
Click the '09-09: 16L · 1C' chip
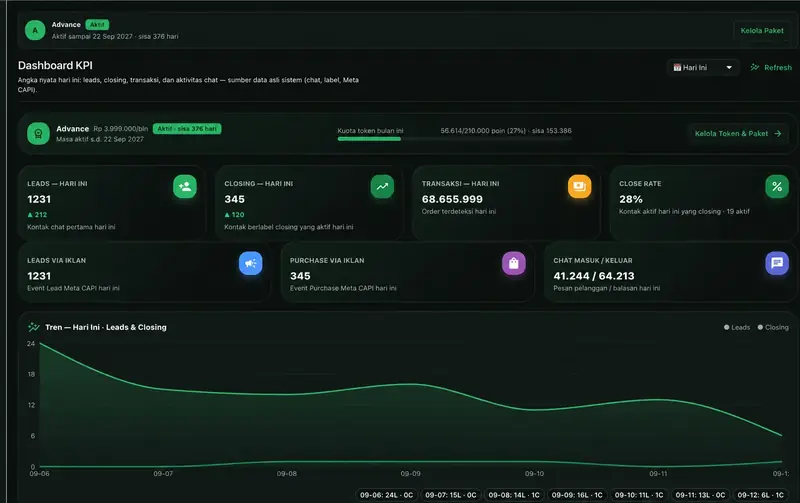tap(577, 495)
